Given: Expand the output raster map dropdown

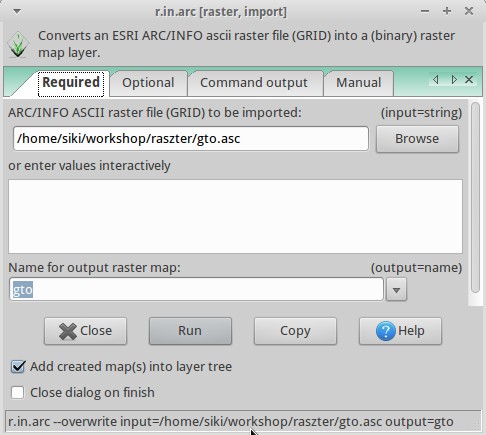Looking at the screenshot, I should click(396, 290).
